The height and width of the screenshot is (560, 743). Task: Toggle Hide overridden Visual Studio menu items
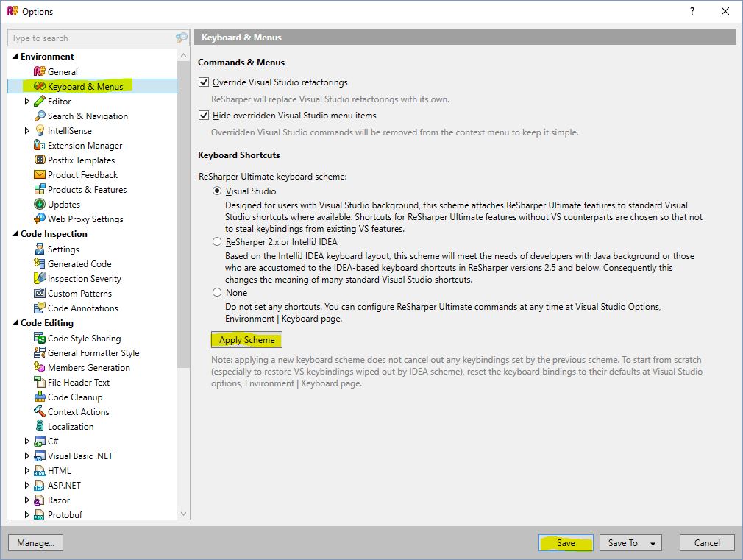point(204,116)
